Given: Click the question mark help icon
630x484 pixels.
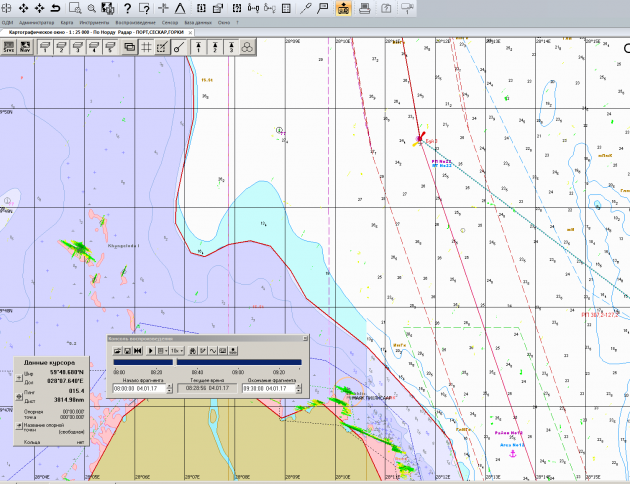Looking at the screenshot, I should 128,8.
